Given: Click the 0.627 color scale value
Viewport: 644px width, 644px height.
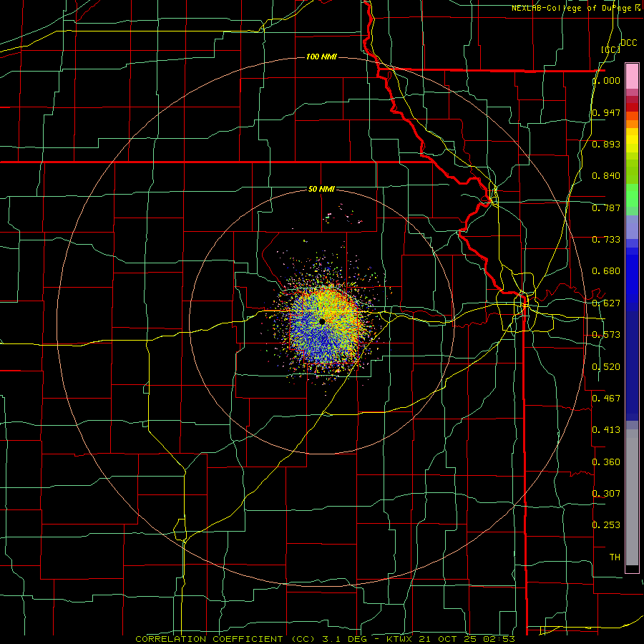Looking at the screenshot, I should (606, 303).
